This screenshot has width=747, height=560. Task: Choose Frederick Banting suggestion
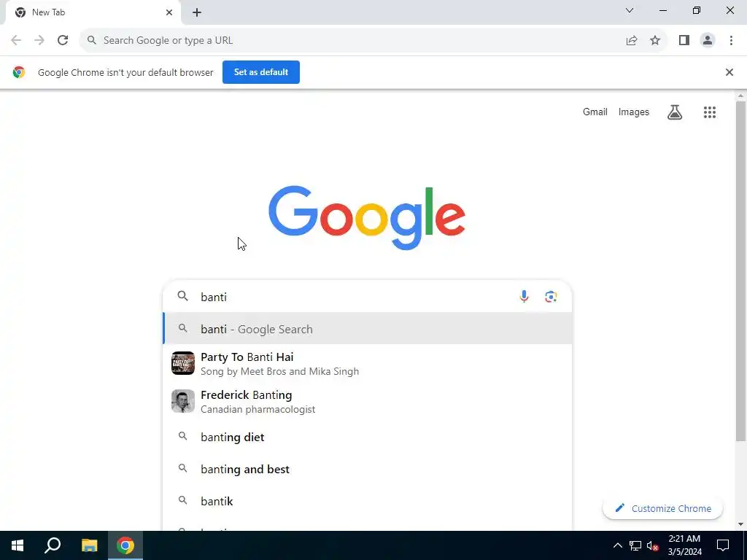tap(368, 402)
